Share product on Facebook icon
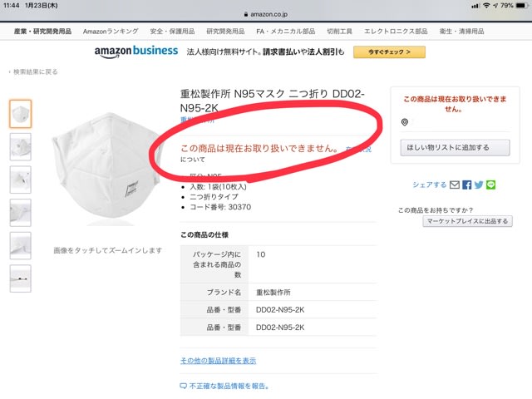 pos(467,185)
